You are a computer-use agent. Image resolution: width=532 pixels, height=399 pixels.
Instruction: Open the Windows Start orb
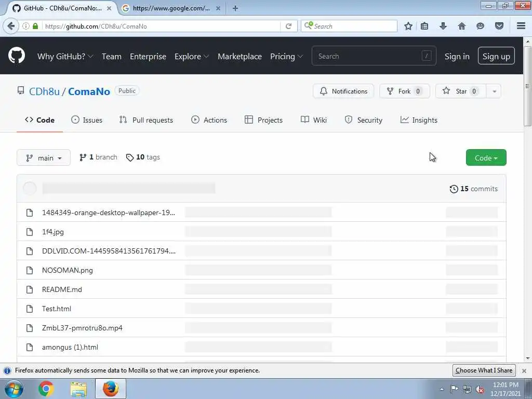pyautogui.click(x=14, y=389)
